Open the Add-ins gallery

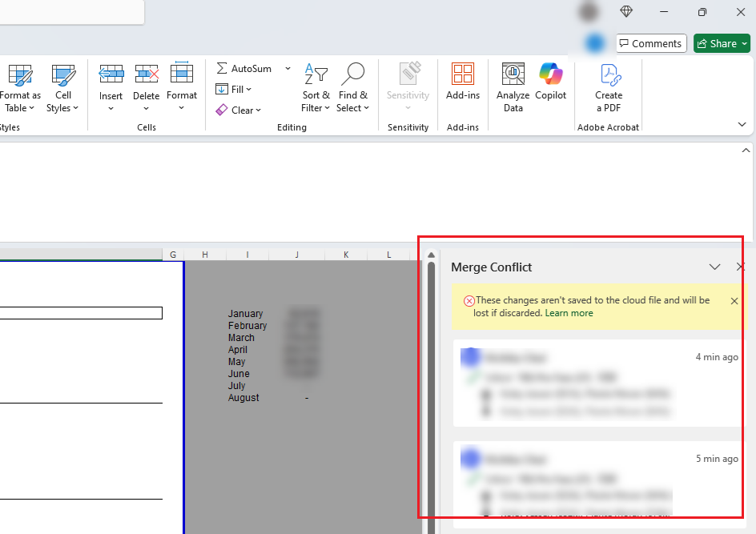(463, 86)
